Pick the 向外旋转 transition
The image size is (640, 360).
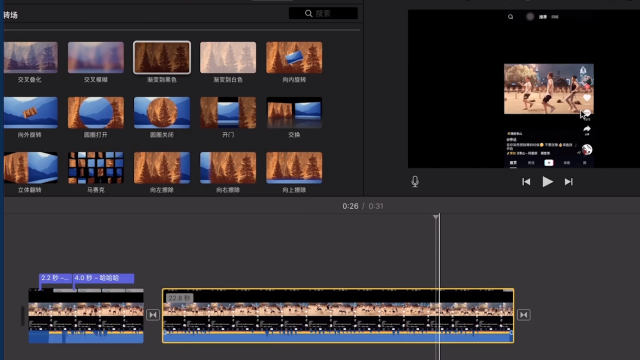pos(31,113)
